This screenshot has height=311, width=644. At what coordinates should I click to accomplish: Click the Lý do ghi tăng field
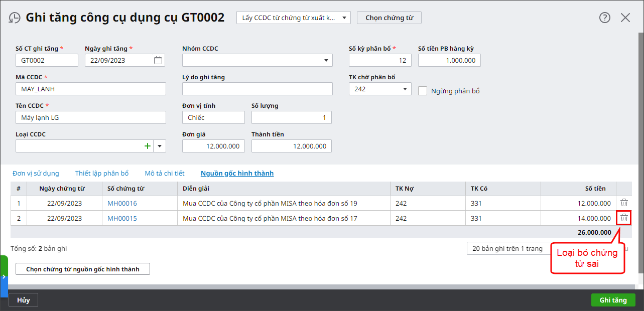tap(257, 89)
